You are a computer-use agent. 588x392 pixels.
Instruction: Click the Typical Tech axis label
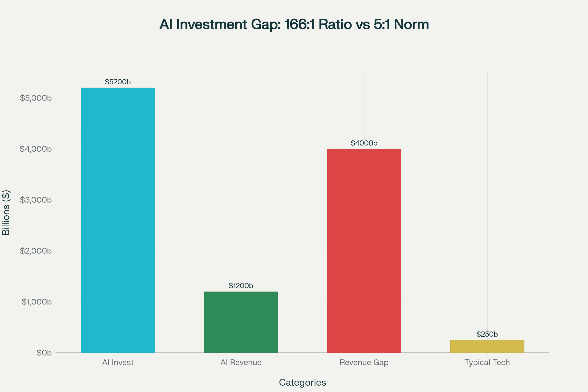[x=487, y=362]
